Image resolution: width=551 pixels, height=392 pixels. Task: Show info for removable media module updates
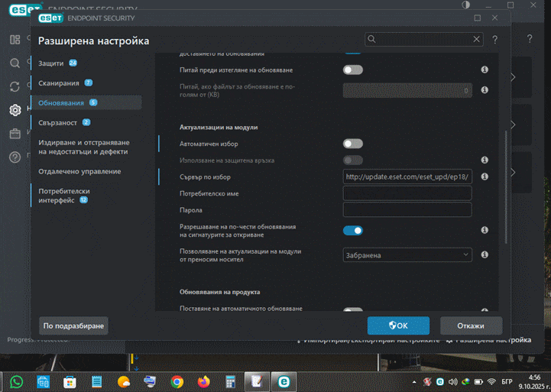click(x=485, y=254)
